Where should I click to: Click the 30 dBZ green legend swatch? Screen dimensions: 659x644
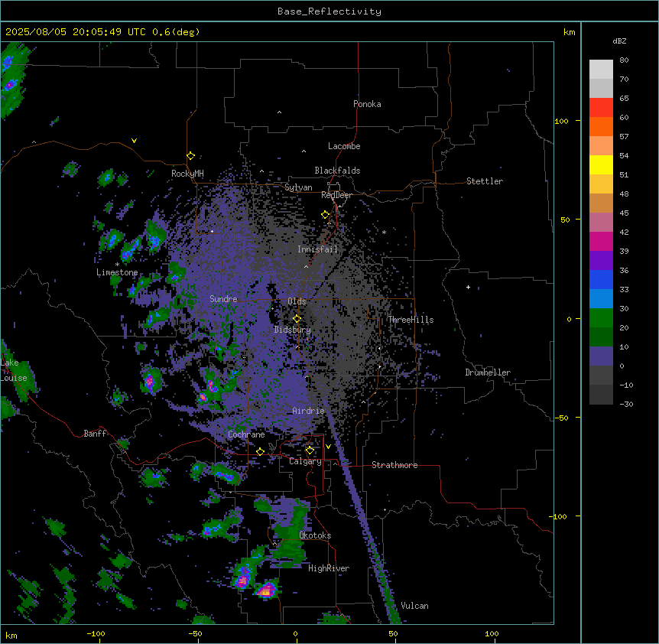[601, 318]
